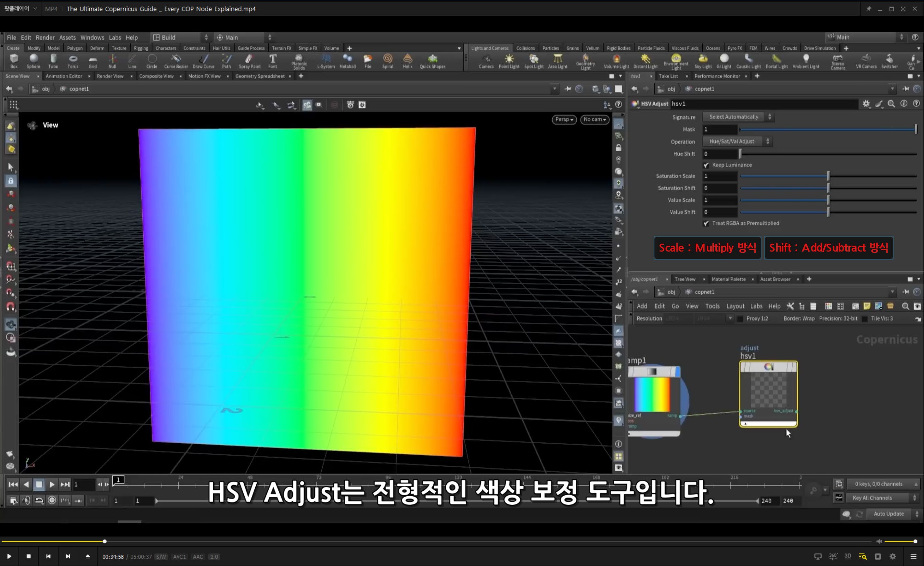Toggle the player's 3D mode button
Image resolution: width=924 pixels, height=566 pixels.
pos(847,556)
